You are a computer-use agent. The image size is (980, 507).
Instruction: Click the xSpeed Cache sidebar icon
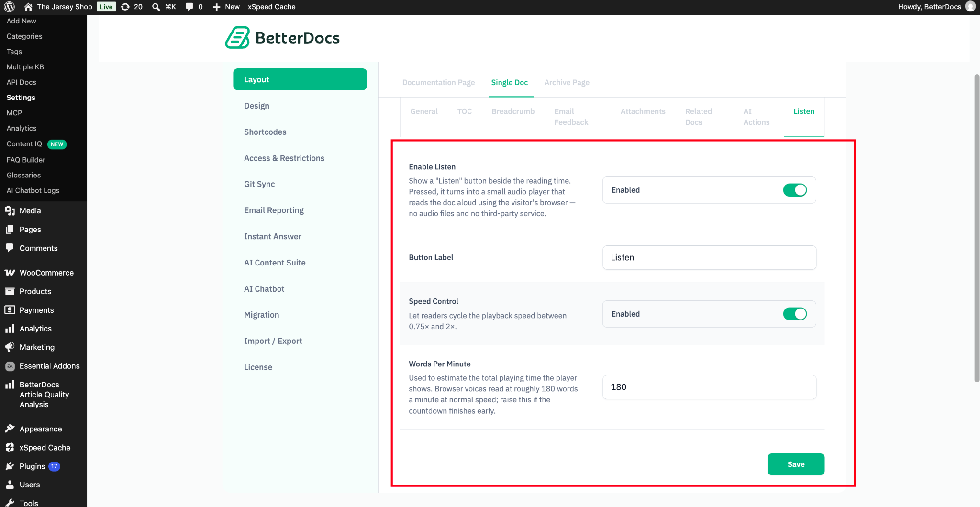click(10, 448)
